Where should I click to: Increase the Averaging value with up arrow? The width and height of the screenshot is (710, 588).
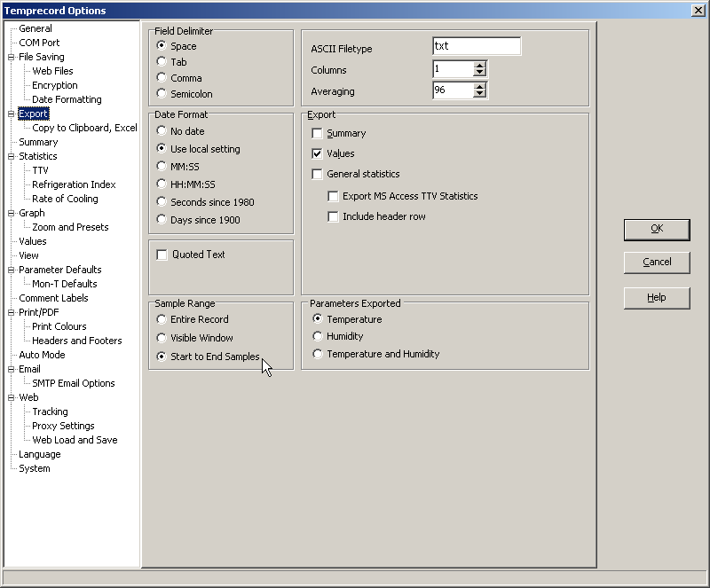point(479,86)
